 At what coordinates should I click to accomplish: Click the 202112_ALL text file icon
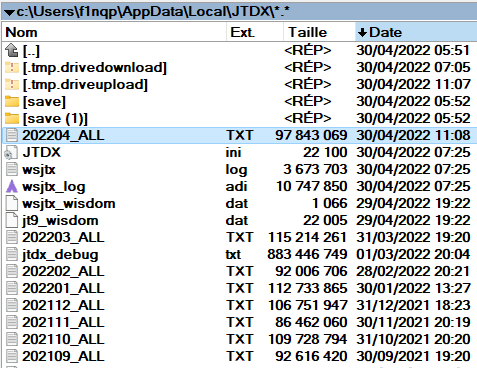click(x=12, y=305)
